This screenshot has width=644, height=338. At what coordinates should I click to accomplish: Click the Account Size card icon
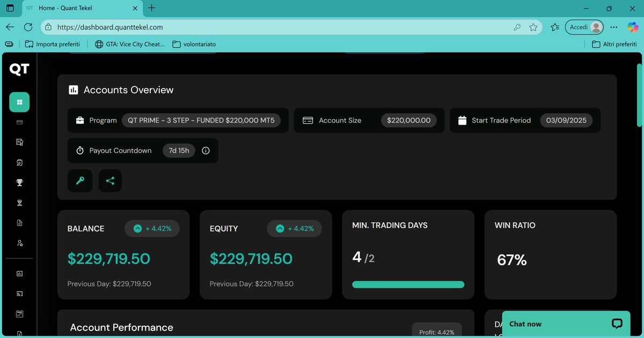pos(308,120)
